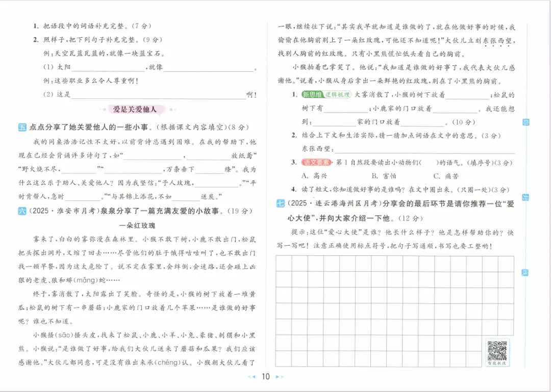The height and width of the screenshot is (392, 551).
Task: Click the blue section marker 七 icon
Action: [280, 202]
